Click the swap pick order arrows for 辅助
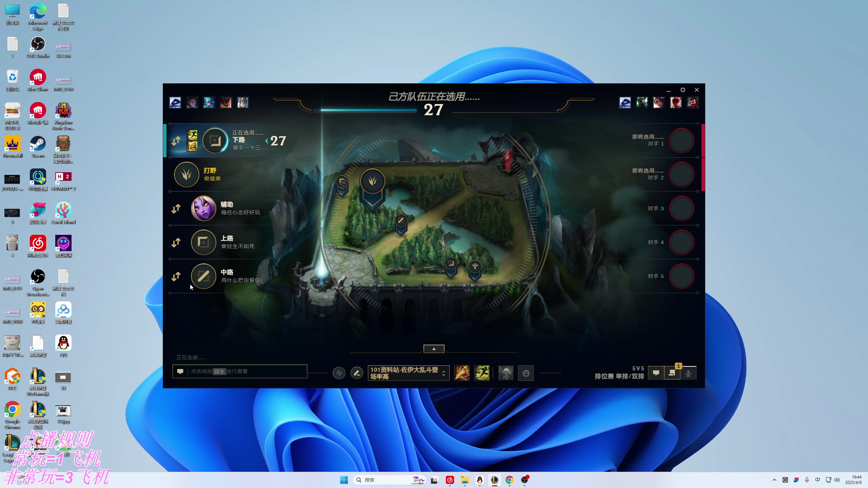This screenshot has width=868, height=488. click(176, 209)
